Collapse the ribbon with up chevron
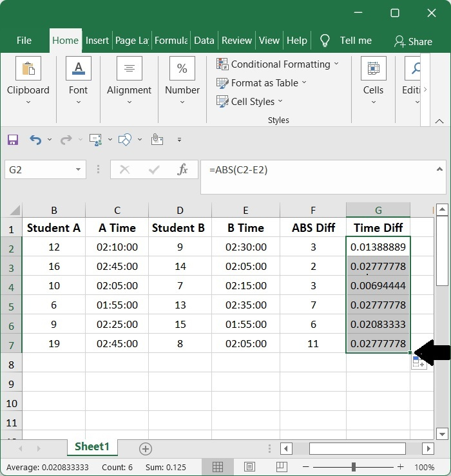Screen dimensions: 451x476 [x=439, y=121]
